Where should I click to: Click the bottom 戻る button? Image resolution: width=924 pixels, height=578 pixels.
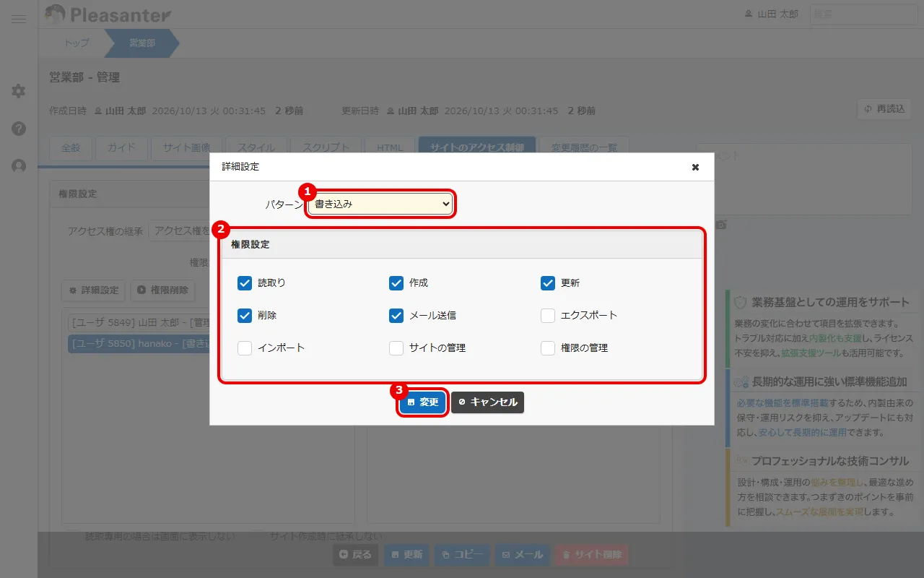[x=355, y=555]
